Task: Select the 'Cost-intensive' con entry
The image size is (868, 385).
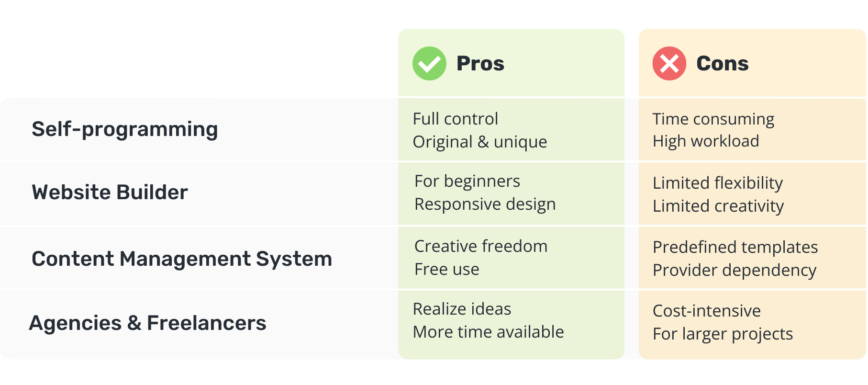Action: (x=706, y=311)
